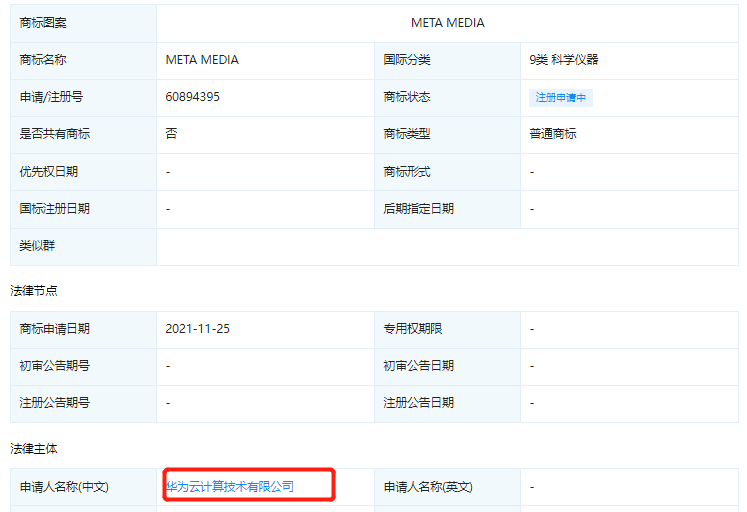747x512 pixels.
Task: Click the 专用权期限 label cell
Action: (447, 330)
